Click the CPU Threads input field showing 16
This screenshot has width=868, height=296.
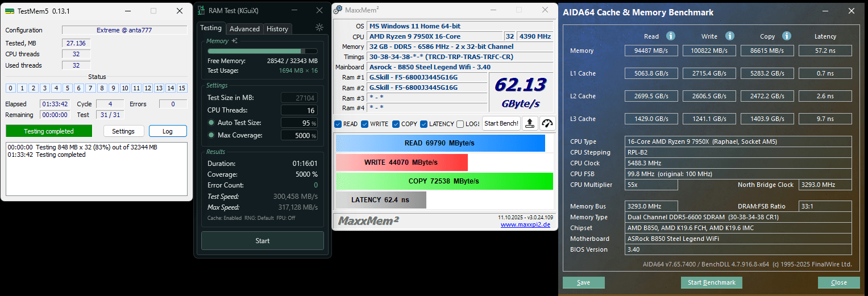pyautogui.click(x=300, y=110)
